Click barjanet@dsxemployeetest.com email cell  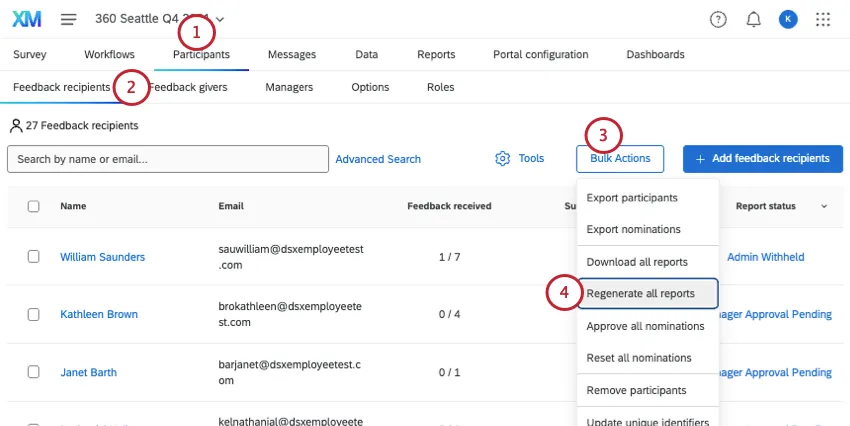(289, 372)
